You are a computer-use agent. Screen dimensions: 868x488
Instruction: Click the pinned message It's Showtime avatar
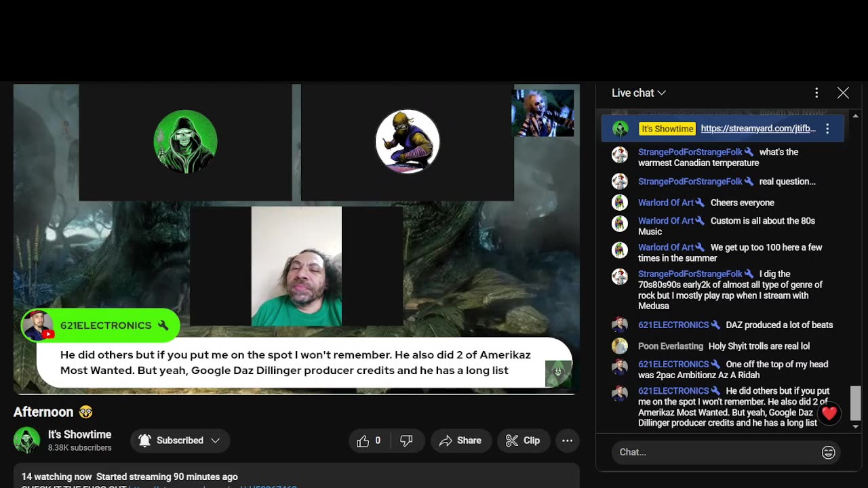[x=620, y=129]
